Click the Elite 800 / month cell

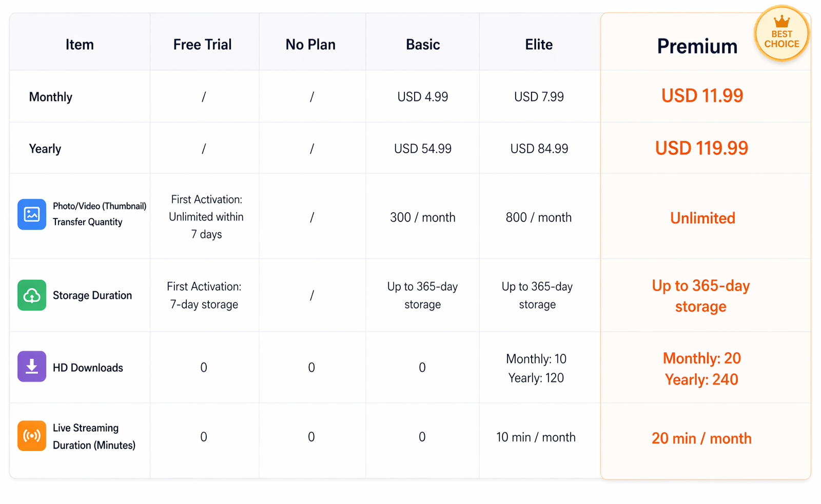[538, 217]
